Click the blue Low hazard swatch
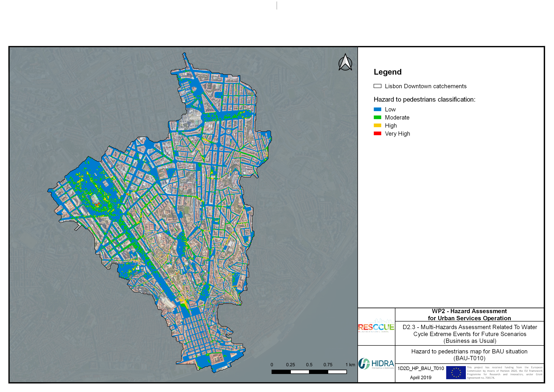This screenshot has height=392, width=554. tap(377, 109)
